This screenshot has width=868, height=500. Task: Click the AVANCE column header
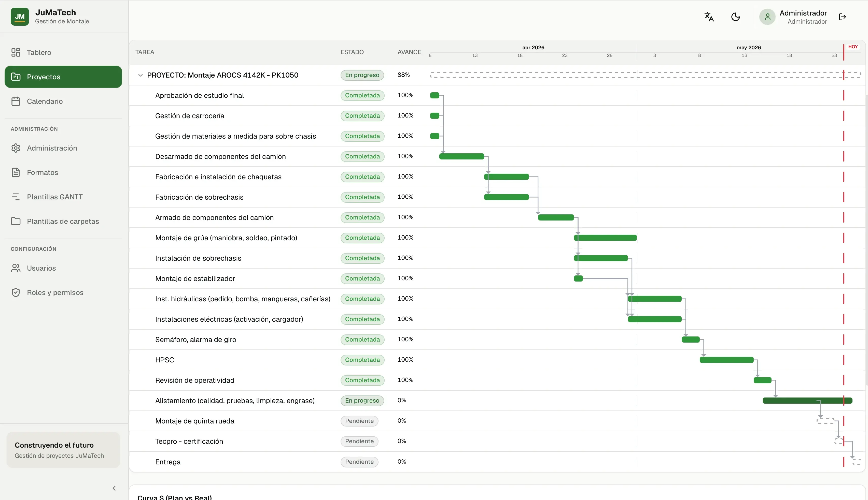coord(409,52)
